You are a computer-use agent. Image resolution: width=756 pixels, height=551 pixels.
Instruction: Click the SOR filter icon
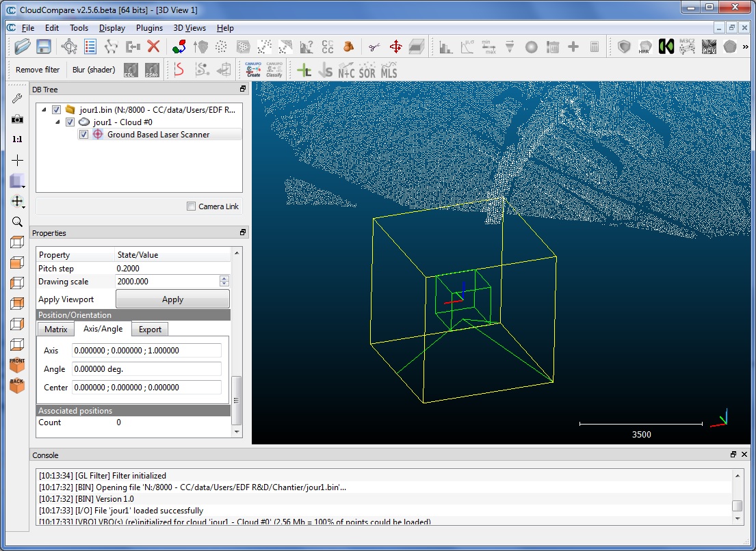click(367, 70)
